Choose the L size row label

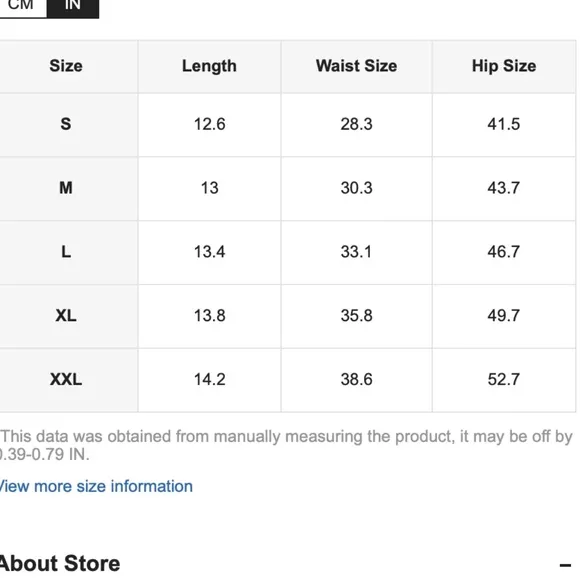tap(66, 252)
